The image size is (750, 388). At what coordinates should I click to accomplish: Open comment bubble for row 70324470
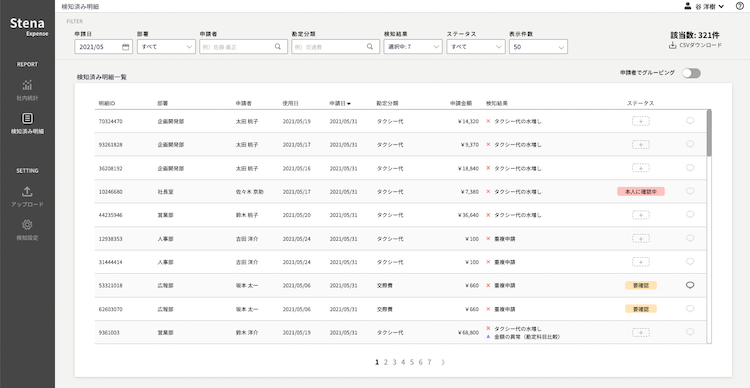click(x=690, y=121)
